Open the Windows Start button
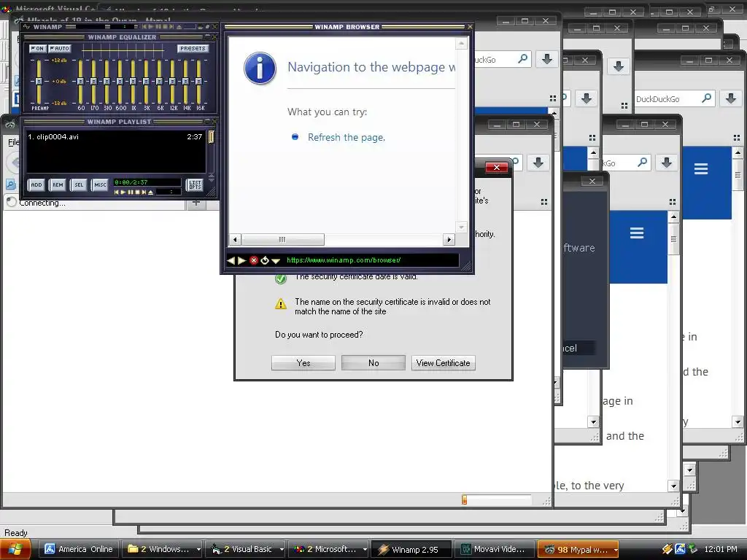The height and width of the screenshot is (560, 747). [16, 549]
